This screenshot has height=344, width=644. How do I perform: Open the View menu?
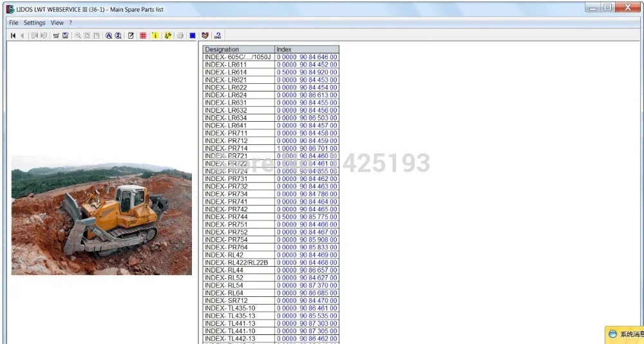57,23
